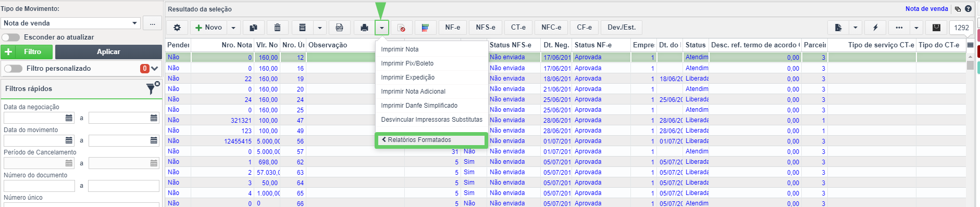This screenshot has height=207, width=980.
Task: Click the document with red cancel icon
Action: coord(401,28)
